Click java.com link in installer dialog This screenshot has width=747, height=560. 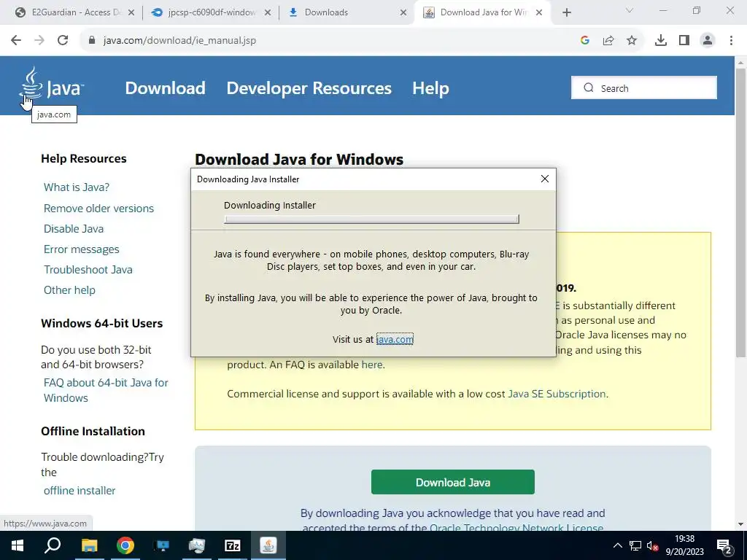pyautogui.click(x=395, y=339)
